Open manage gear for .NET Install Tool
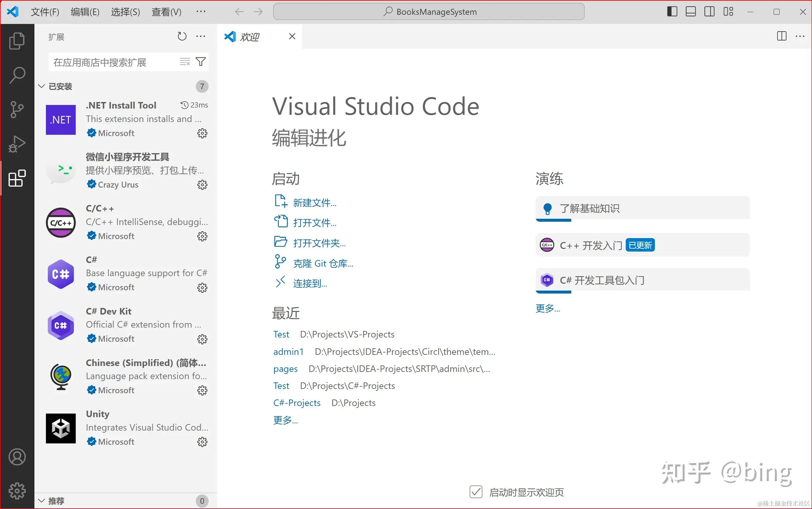This screenshot has height=509, width=812. pos(202,133)
